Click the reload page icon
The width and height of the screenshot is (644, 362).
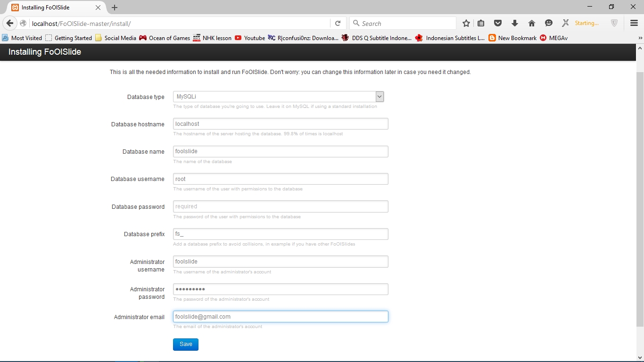click(x=338, y=24)
